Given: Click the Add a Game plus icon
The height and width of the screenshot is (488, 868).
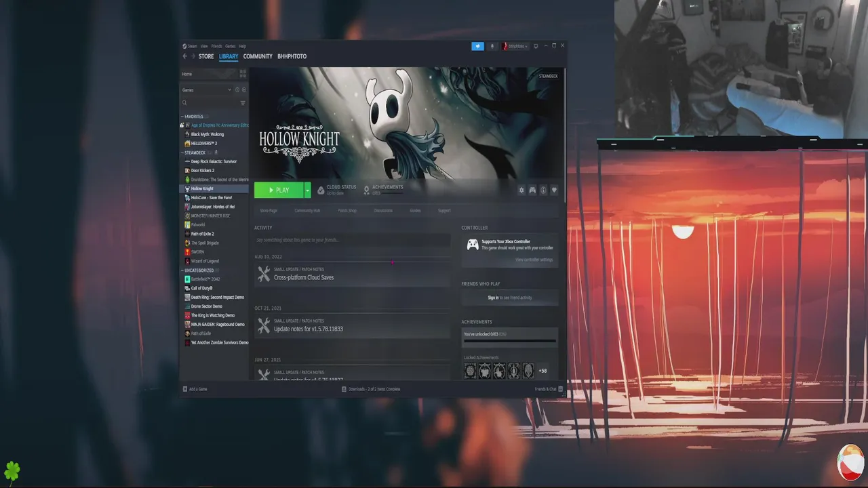Looking at the screenshot, I should [x=185, y=389].
